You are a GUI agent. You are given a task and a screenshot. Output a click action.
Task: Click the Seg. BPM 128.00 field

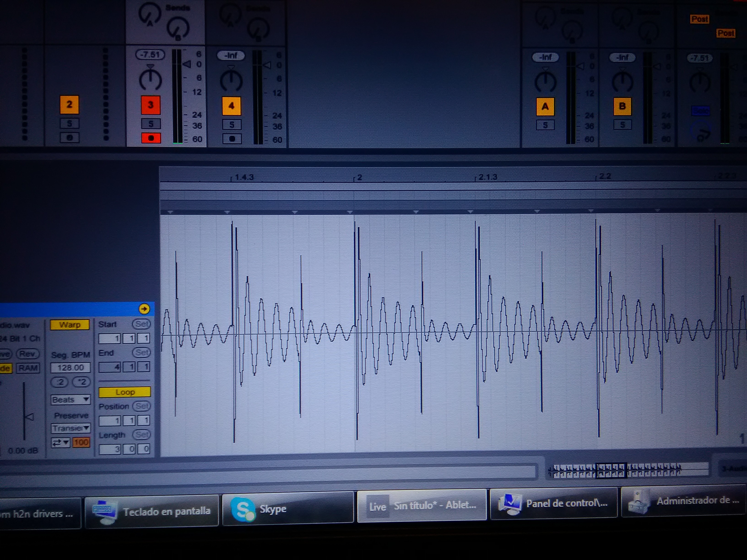(70, 368)
